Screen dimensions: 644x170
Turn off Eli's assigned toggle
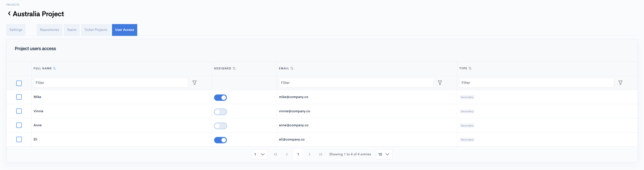(x=220, y=140)
